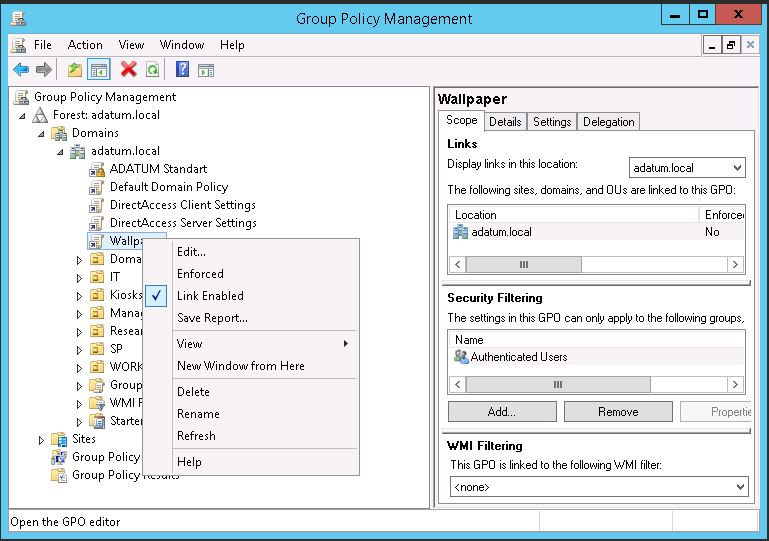The image size is (769, 541).
Task: Click the Authenticated Users group icon
Action: [x=461, y=357]
